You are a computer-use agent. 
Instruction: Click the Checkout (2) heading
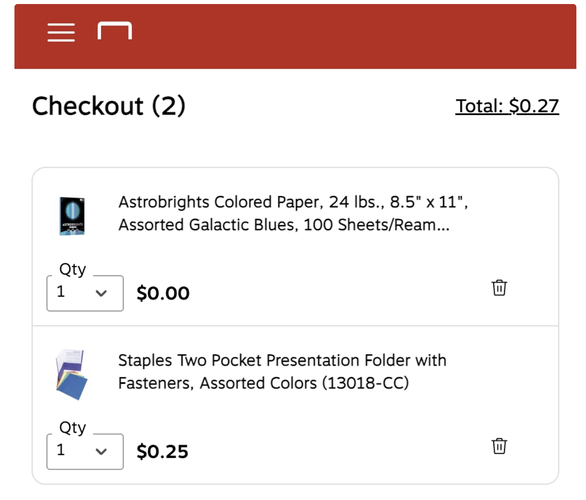tap(109, 106)
